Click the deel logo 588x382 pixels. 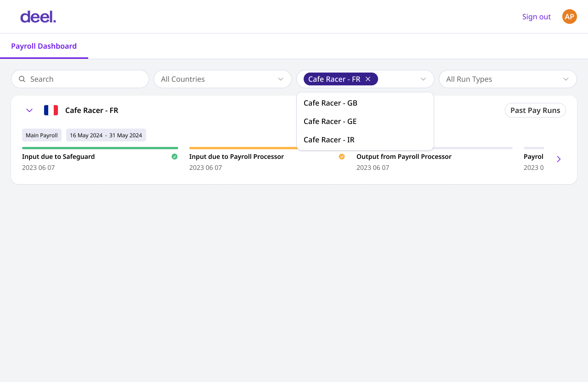click(38, 17)
